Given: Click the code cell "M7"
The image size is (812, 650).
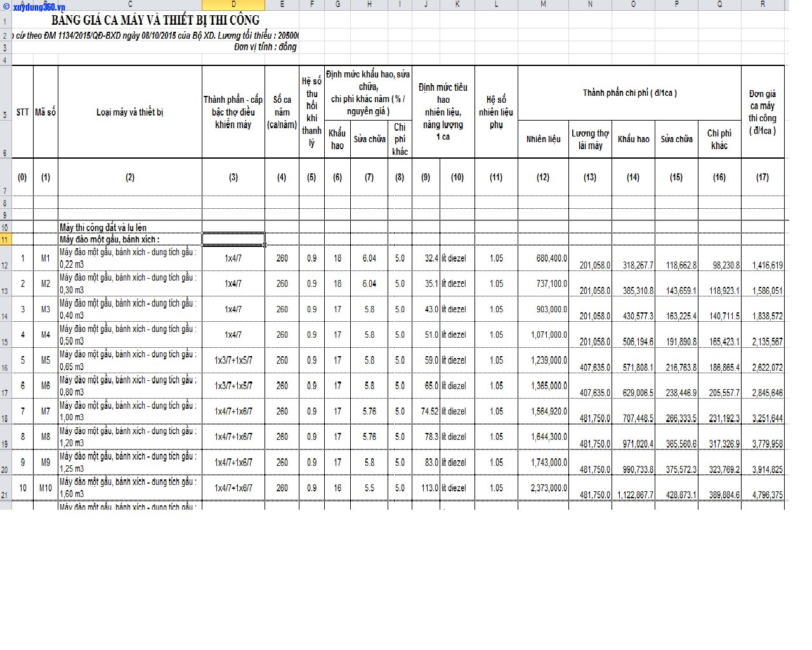Looking at the screenshot, I should [46, 411].
